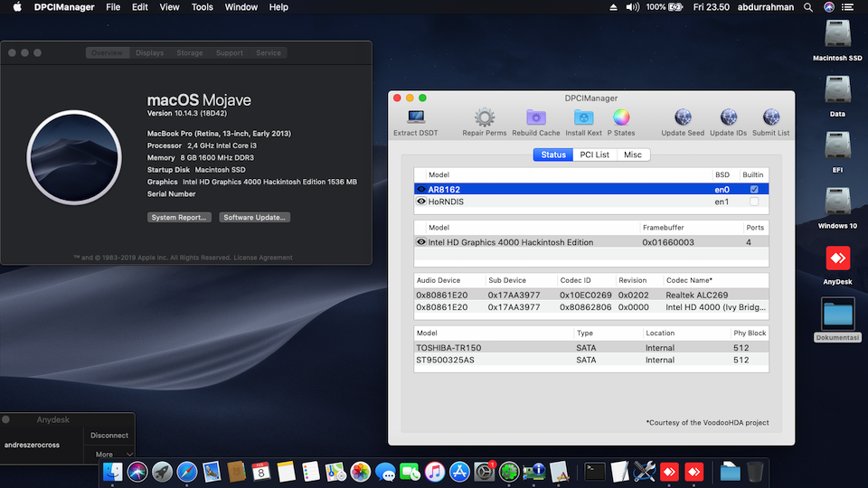Run Repair Perms from the toolbar
This screenshot has height=488, width=868.
pos(485,117)
